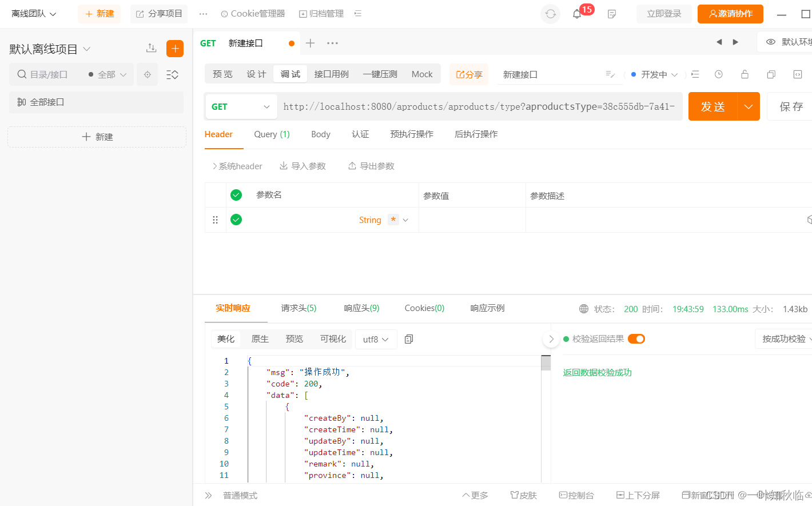Click the import/export icon in left sidebar

pos(151,49)
